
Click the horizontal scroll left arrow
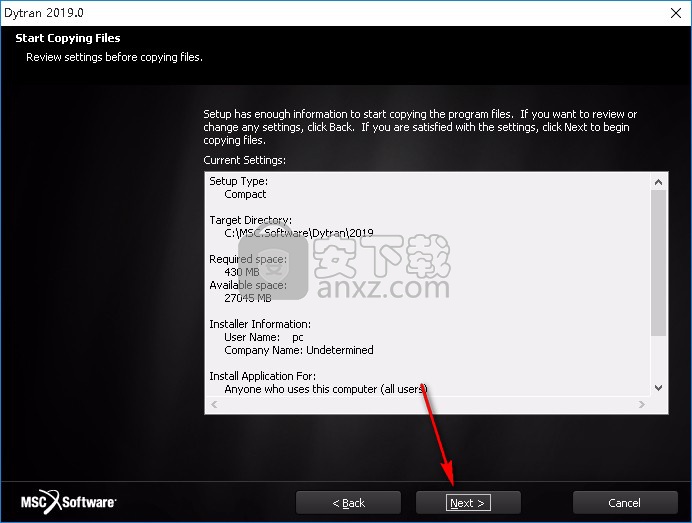[214, 404]
